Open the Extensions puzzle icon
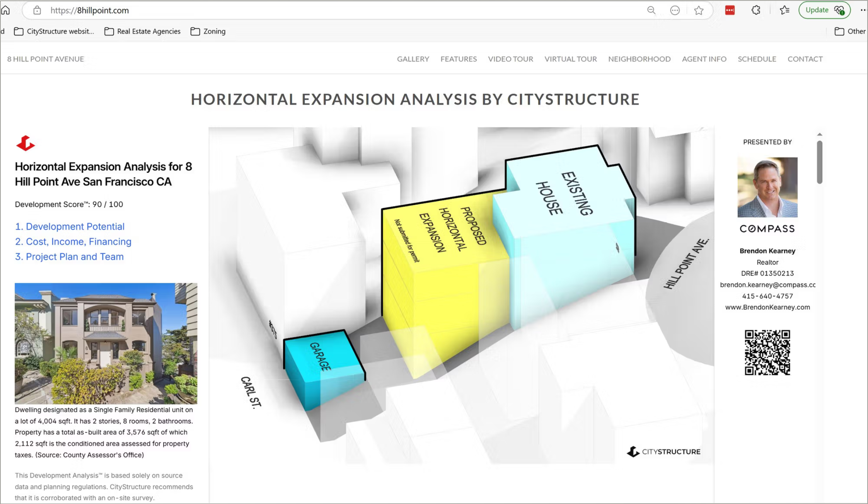 (x=756, y=10)
